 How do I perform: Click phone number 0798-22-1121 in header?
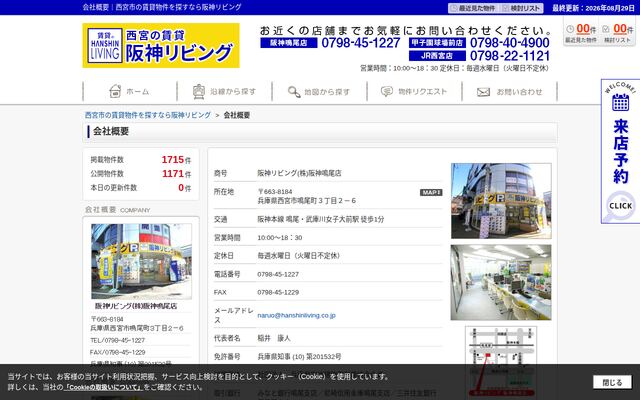[509, 56]
